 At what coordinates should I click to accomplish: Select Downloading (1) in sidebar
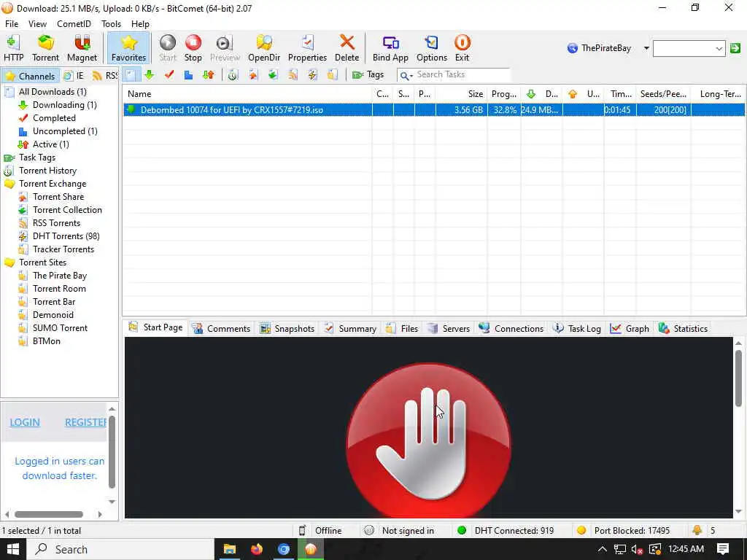click(64, 105)
